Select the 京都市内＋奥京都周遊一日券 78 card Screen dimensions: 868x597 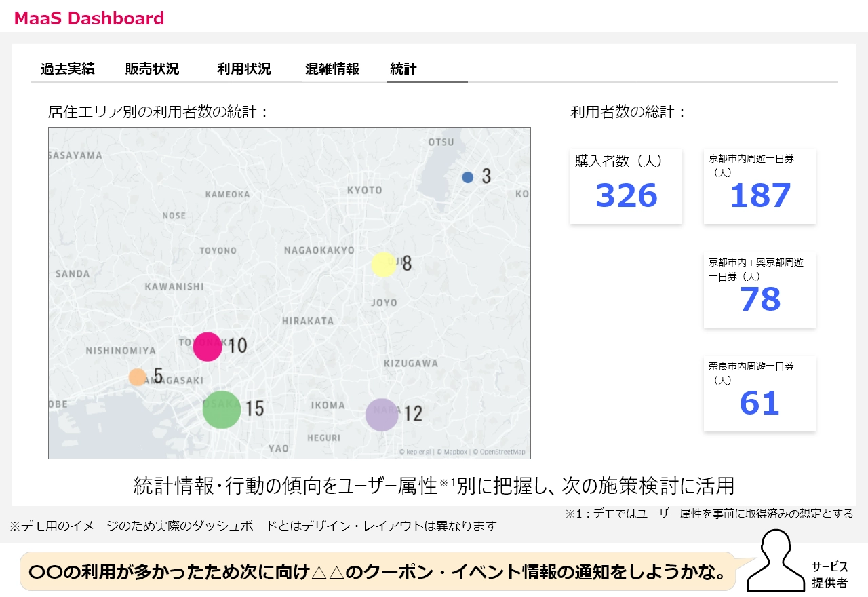tap(759, 290)
